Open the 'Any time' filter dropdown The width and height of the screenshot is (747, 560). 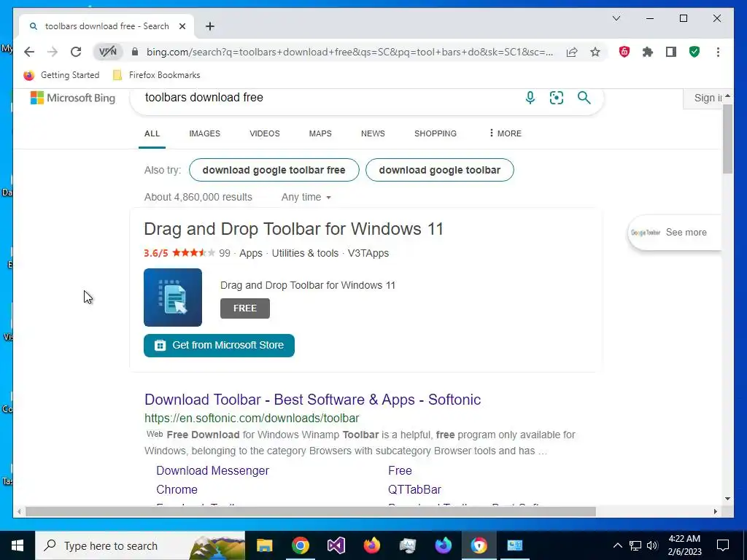[x=306, y=197]
